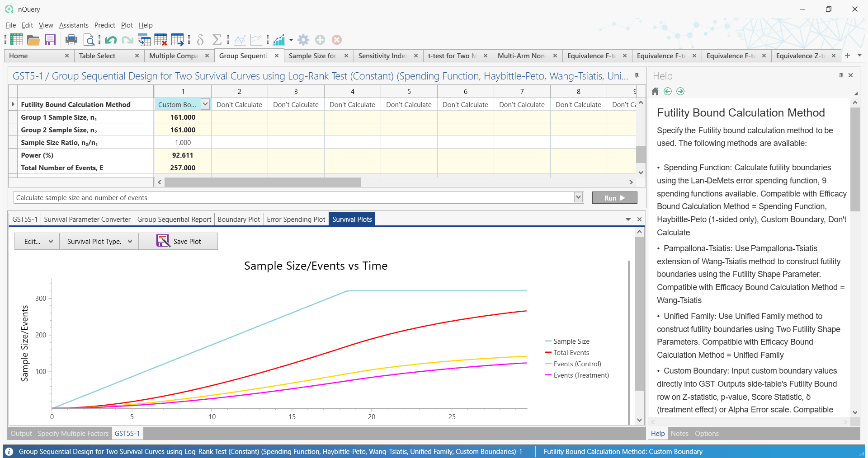Expand the Futility Bound row marker
The height and width of the screenshot is (458, 868).
13,104
